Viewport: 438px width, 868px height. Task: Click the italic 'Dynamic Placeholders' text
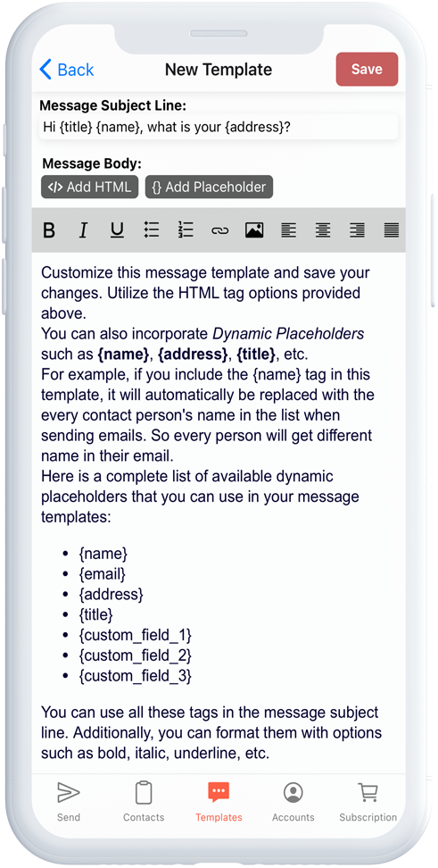point(288,334)
